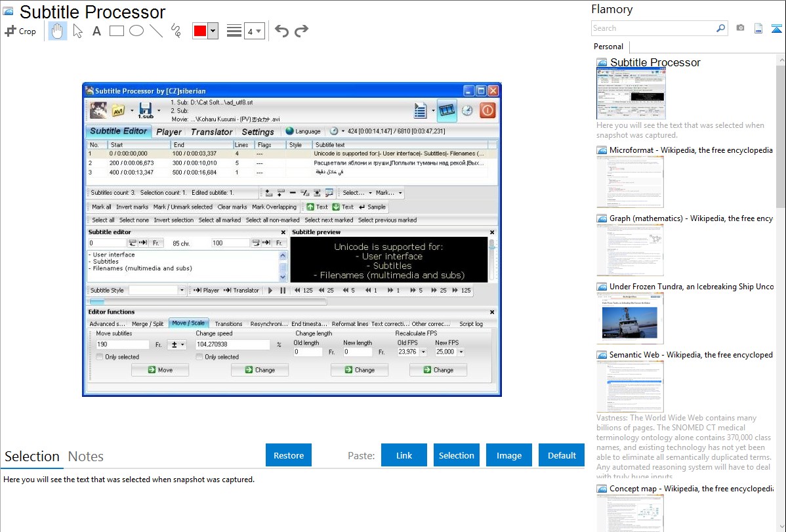
Task: Select the rectangle drawing tool
Action: [x=116, y=31]
